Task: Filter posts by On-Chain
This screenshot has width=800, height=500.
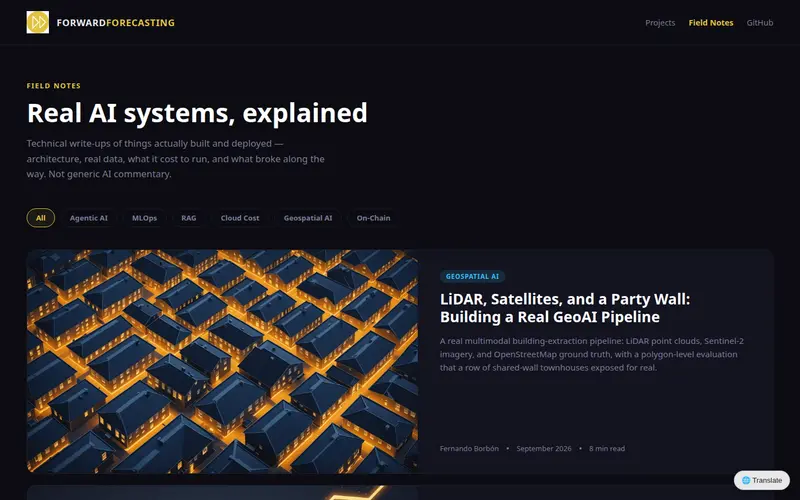Action: 373,218
